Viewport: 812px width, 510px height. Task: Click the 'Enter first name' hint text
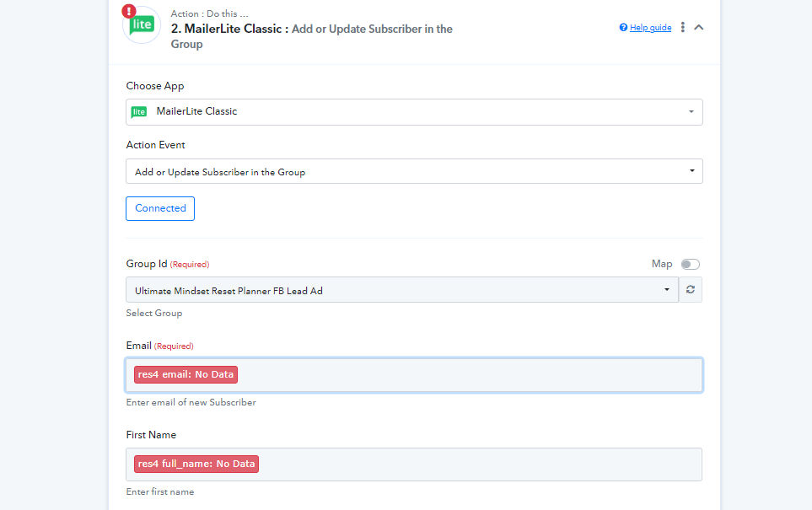click(x=160, y=492)
